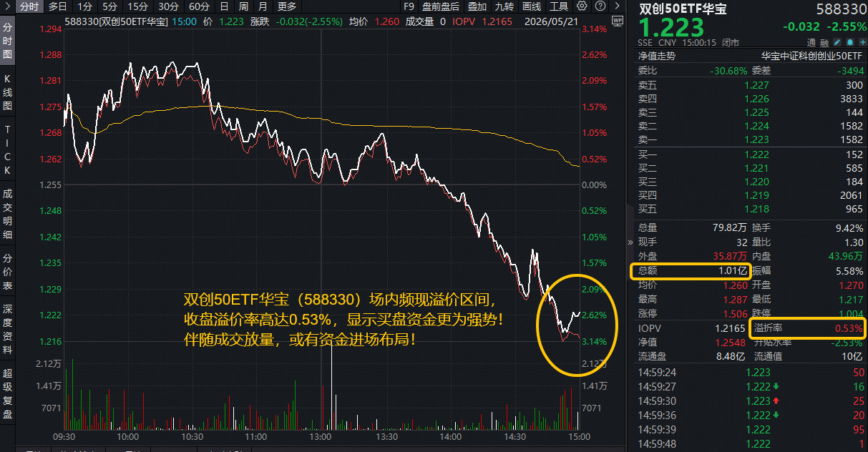Viewport: 868px width, 452px height.
Task: Click the 九转 indicator button
Action: click(x=504, y=6)
